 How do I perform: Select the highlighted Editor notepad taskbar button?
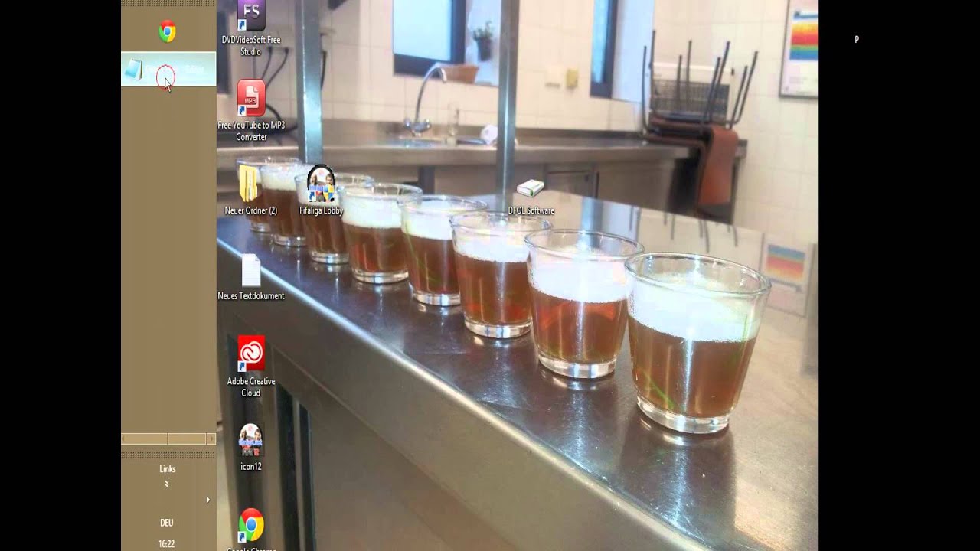click(x=168, y=69)
